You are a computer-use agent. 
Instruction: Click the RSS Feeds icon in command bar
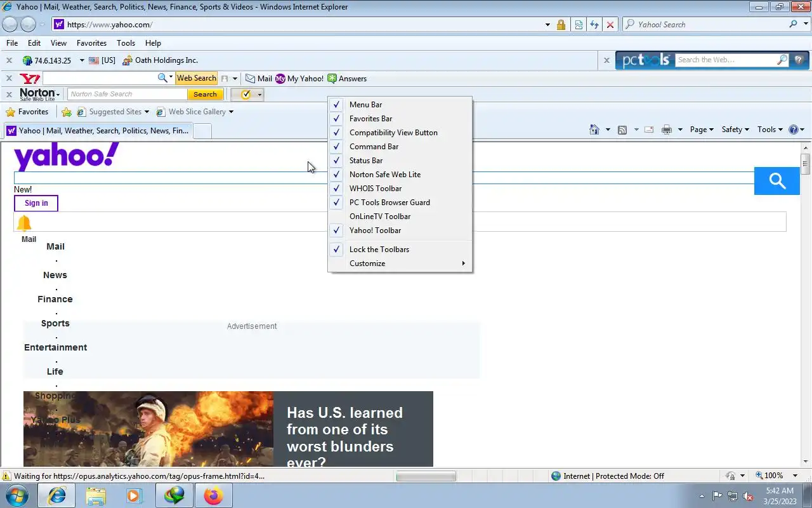622,130
